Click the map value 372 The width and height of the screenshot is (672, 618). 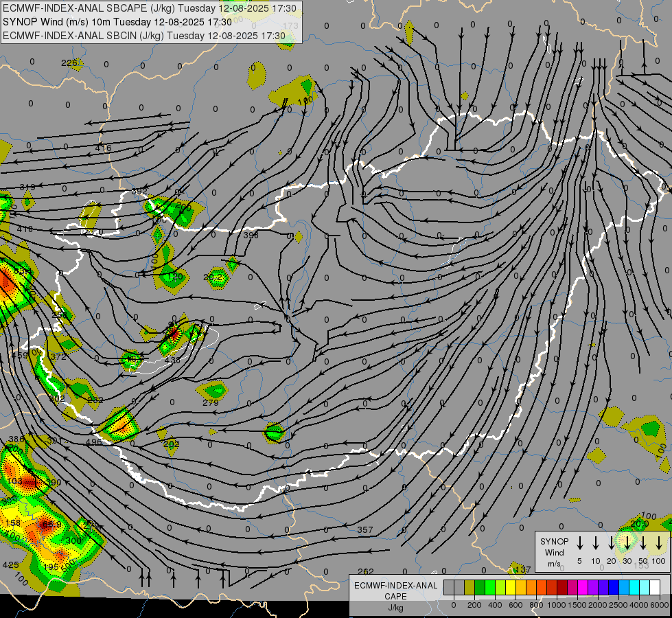[x=58, y=357]
